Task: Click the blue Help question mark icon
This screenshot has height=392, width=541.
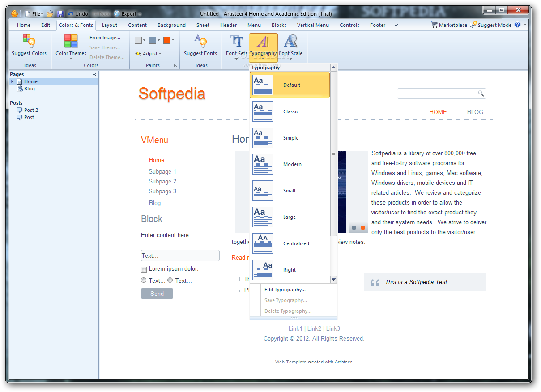Action: click(518, 25)
